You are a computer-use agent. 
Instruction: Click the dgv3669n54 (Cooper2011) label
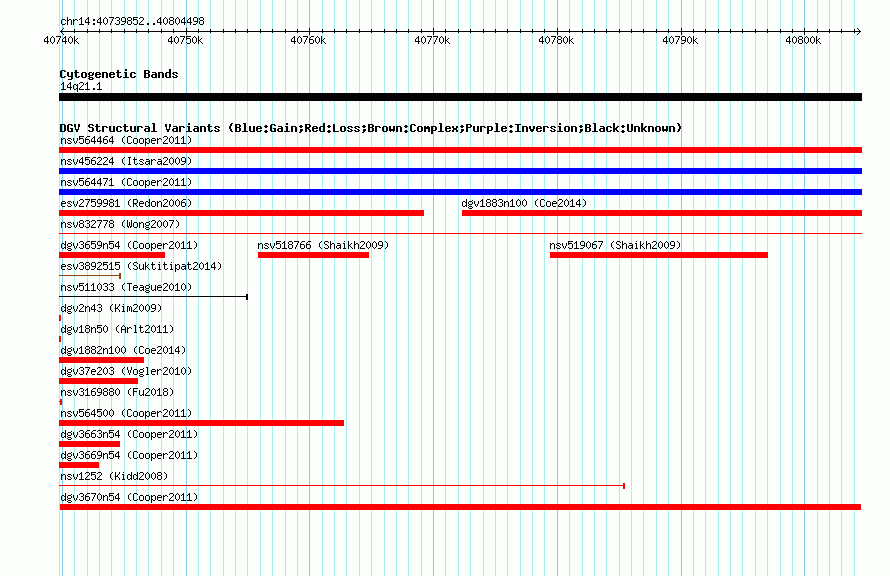pyautogui.click(x=129, y=455)
